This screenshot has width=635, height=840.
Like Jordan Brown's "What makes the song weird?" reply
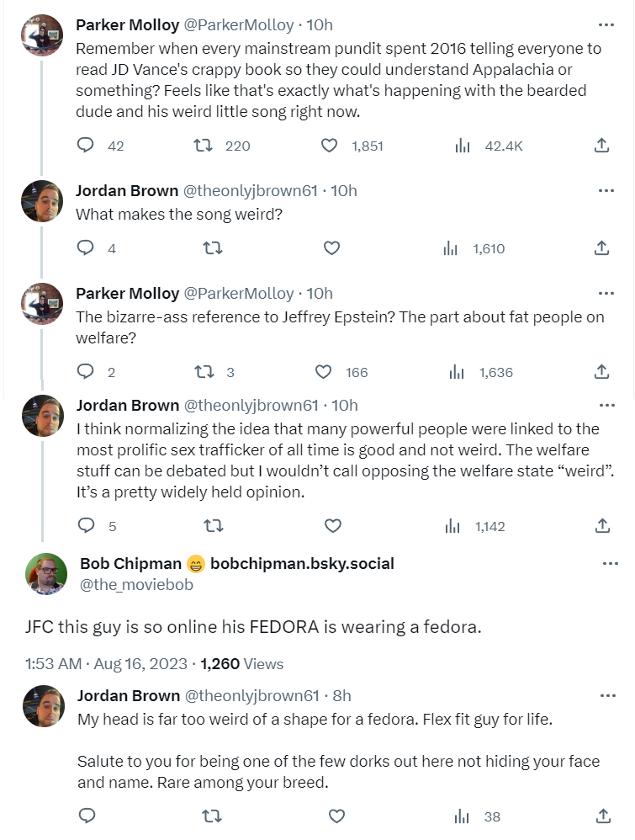pyautogui.click(x=331, y=248)
